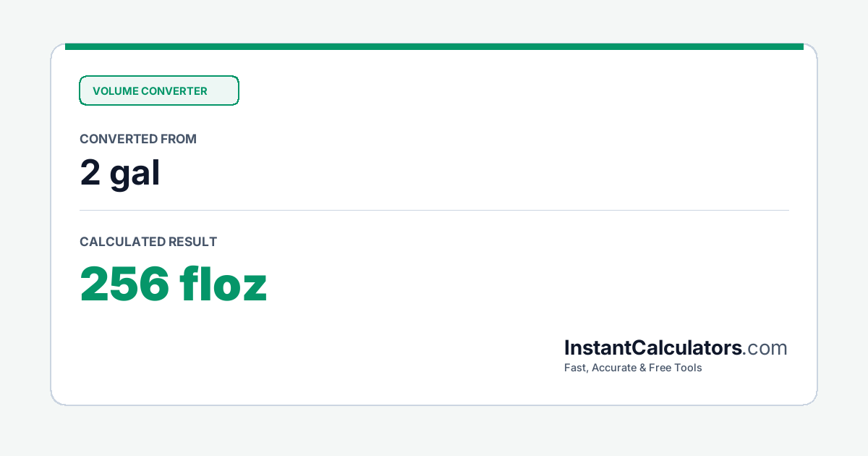Click the Volume Converter badge
The height and width of the screenshot is (456, 868).
coord(158,90)
